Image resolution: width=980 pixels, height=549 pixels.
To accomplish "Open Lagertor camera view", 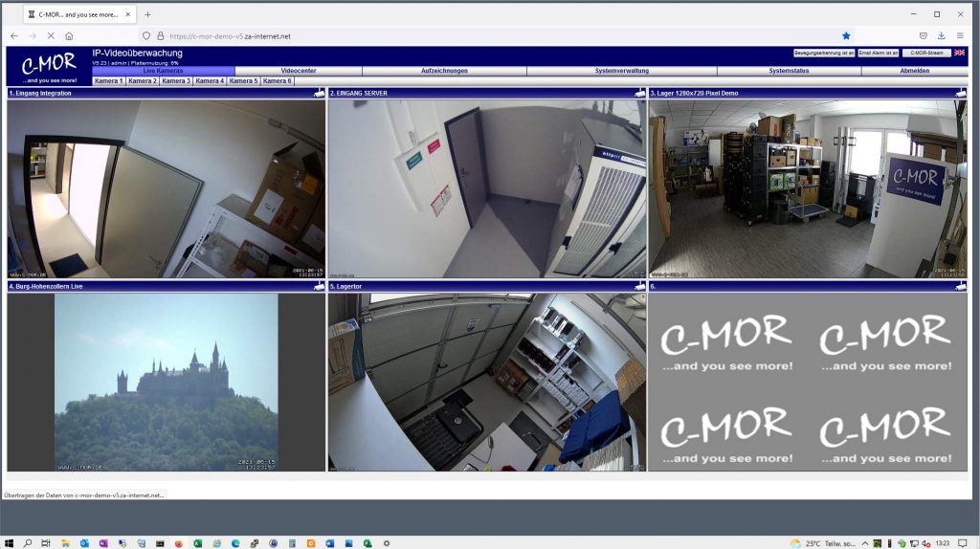I will pyautogui.click(x=487, y=383).
